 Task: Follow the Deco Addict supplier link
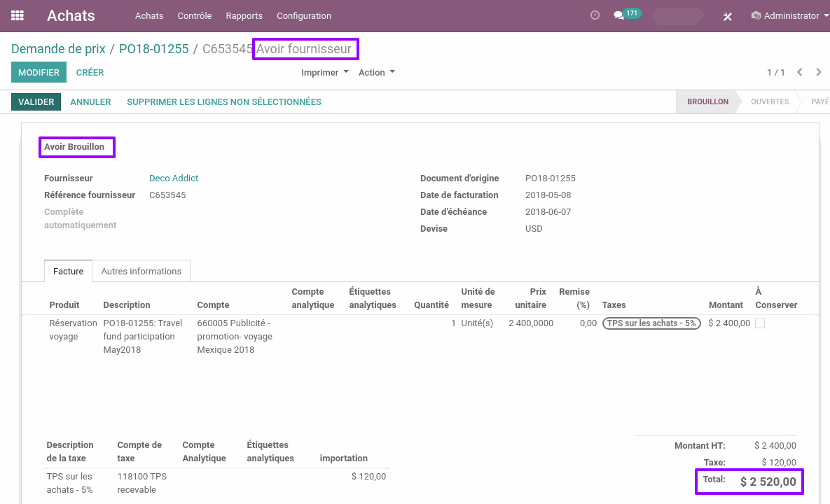tap(174, 178)
